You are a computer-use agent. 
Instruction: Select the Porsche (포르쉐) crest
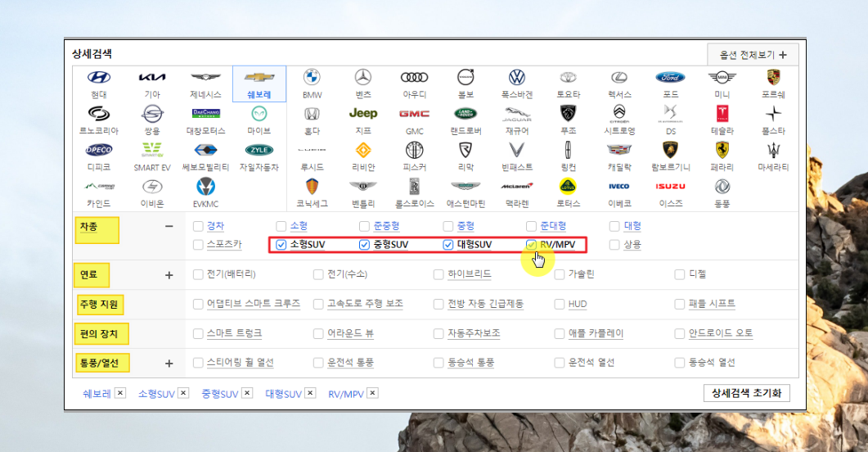tap(773, 77)
